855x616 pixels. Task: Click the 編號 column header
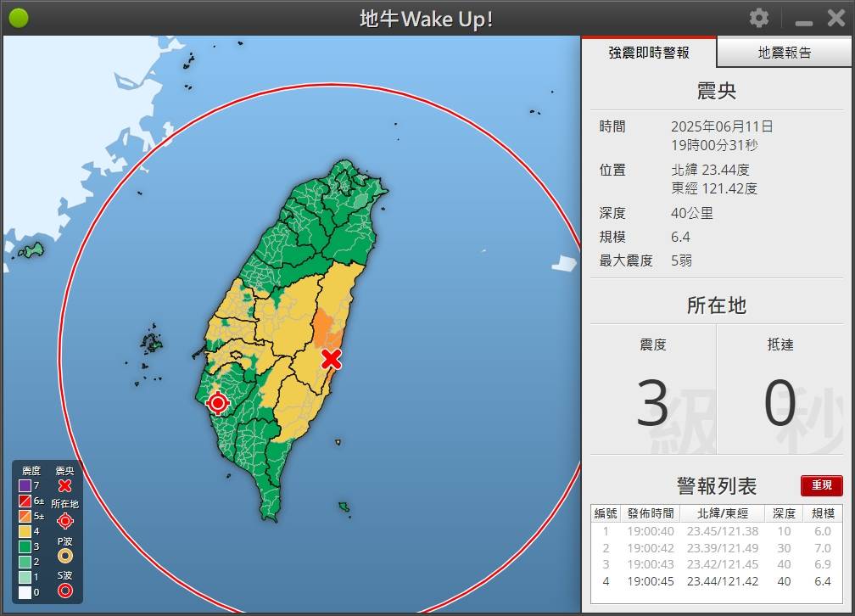tap(606, 513)
